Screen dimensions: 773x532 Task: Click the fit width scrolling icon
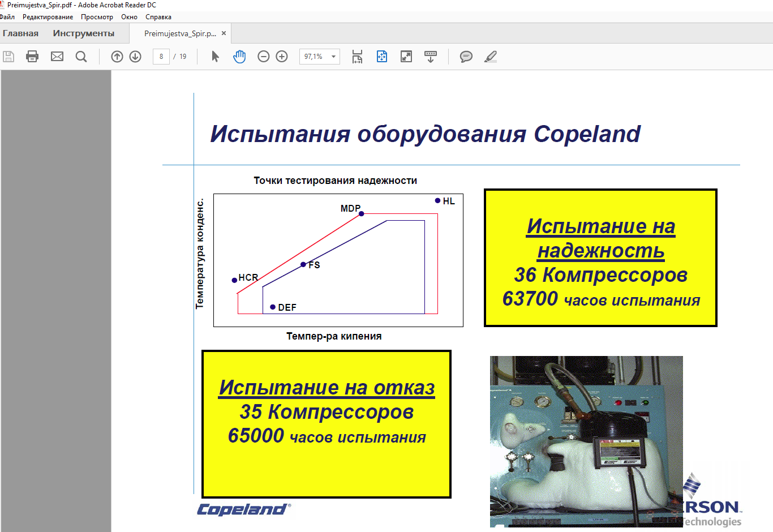(357, 57)
